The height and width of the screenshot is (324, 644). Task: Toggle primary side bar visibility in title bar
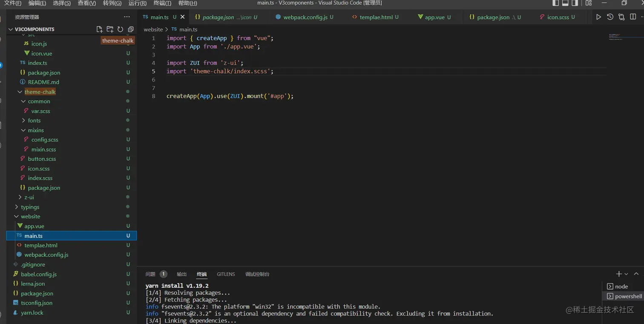tap(556, 3)
